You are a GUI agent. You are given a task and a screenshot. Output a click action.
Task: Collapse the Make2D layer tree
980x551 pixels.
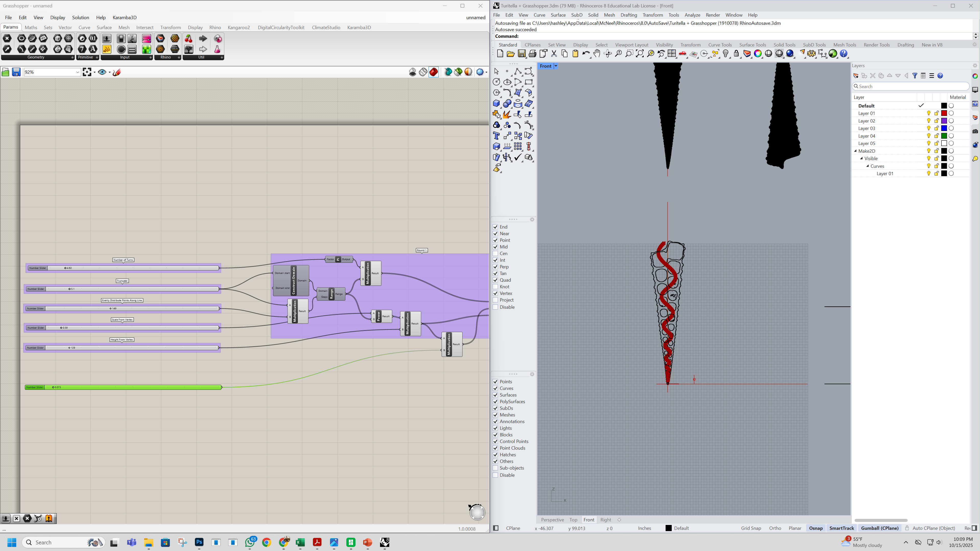(x=855, y=151)
